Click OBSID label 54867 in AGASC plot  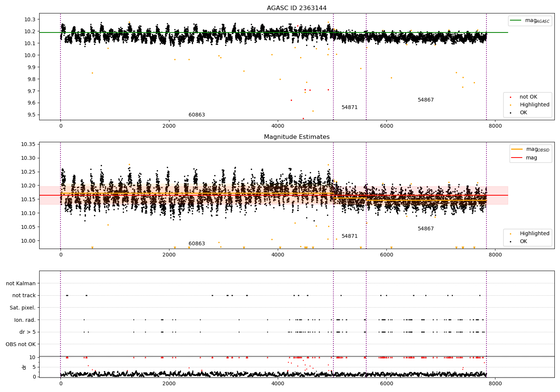tap(426, 100)
